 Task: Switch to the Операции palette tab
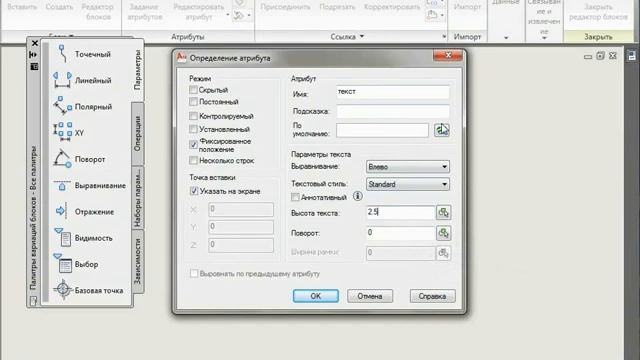pyautogui.click(x=138, y=133)
